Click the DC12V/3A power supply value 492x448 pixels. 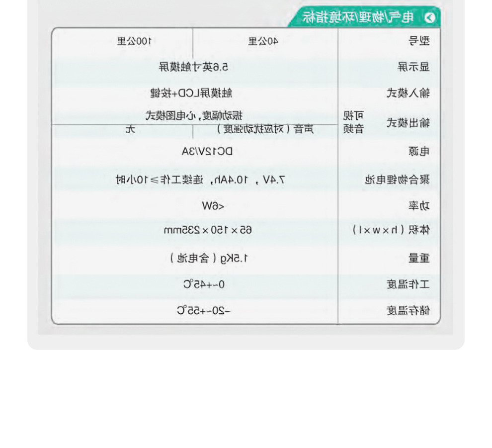[x=207, y=151]
